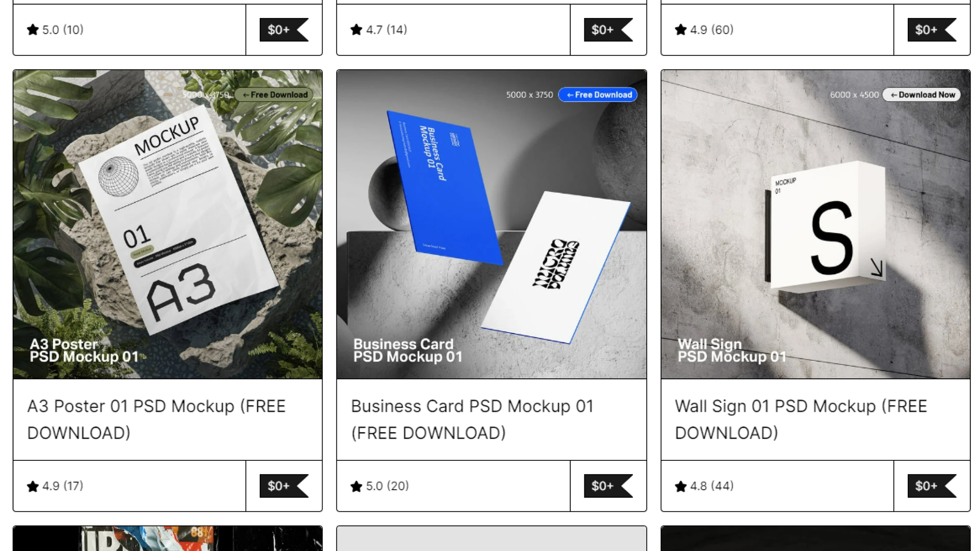
Task: Click the star icon beside 4.7 (14)
Action: pos(356,30)
